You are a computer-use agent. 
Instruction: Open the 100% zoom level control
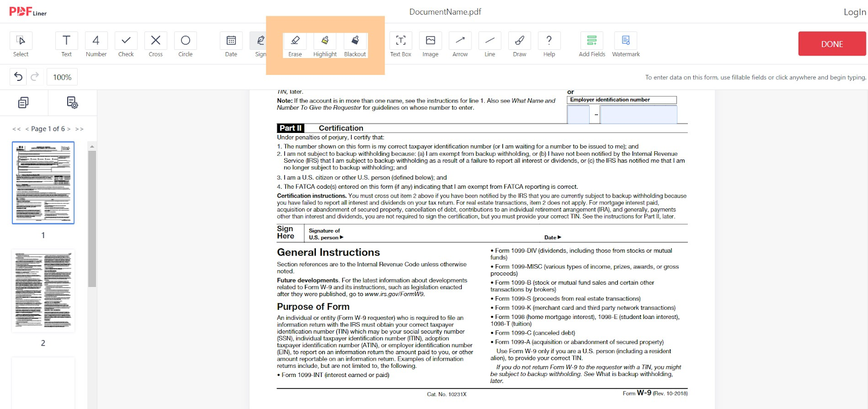(x=62, y=77)
